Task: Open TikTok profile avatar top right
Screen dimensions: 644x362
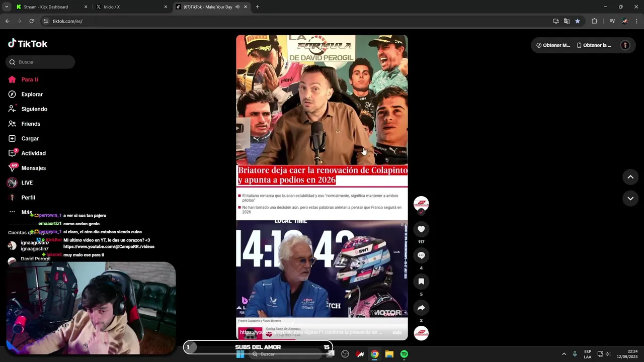Action: 625,45
